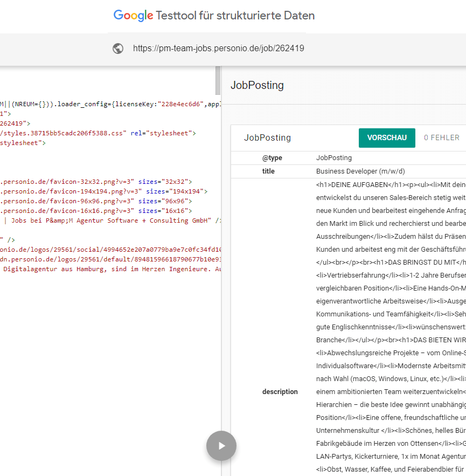Click the "Hierarchien – die beste Idee gewinnt" line
The width and height of the screenshot is (466, 476).
click(391, 405)
